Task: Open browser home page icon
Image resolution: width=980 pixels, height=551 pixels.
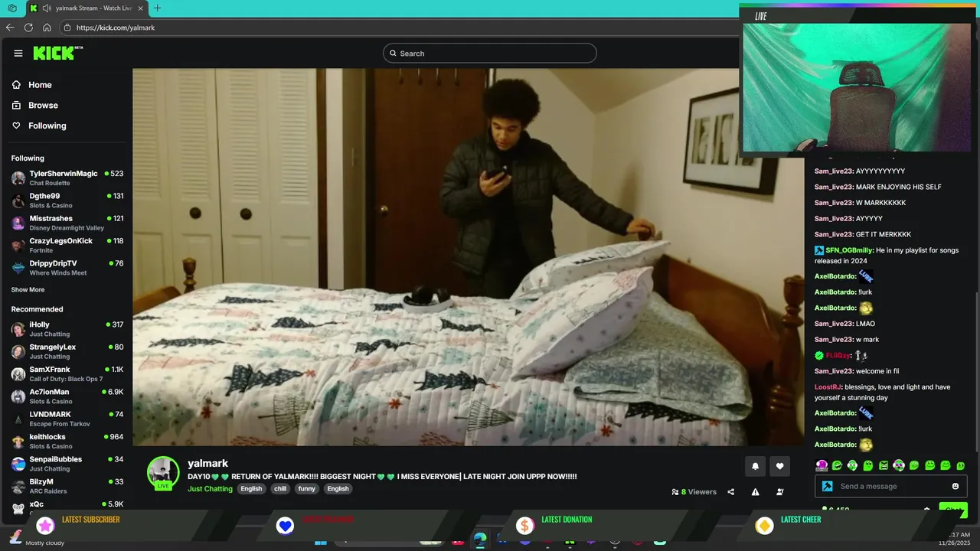Action: [x=47, y=28]
